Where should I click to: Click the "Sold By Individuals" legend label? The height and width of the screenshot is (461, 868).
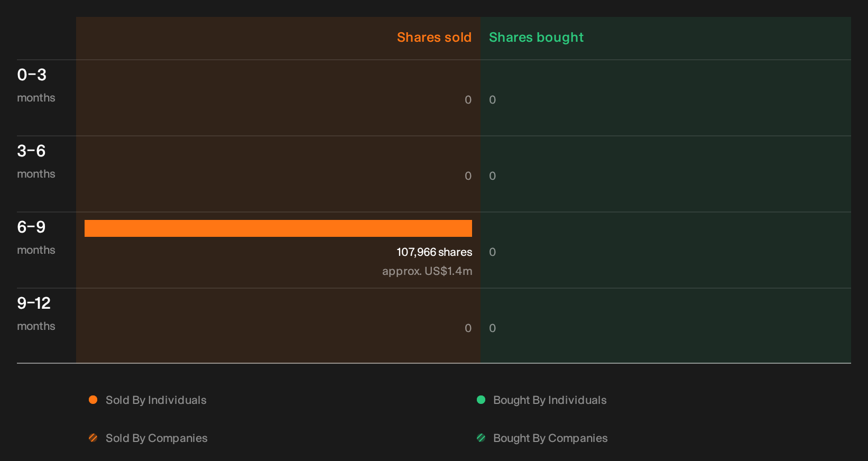click(156, 400)
